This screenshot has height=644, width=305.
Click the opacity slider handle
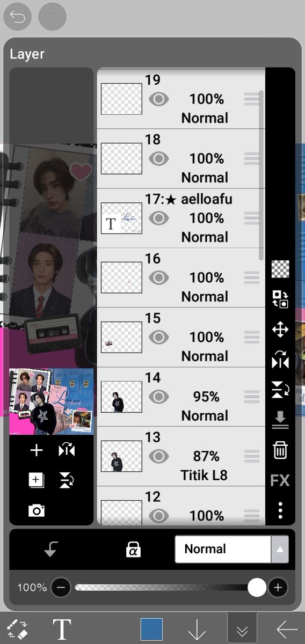pyautogui.click(x=257, y=588)
